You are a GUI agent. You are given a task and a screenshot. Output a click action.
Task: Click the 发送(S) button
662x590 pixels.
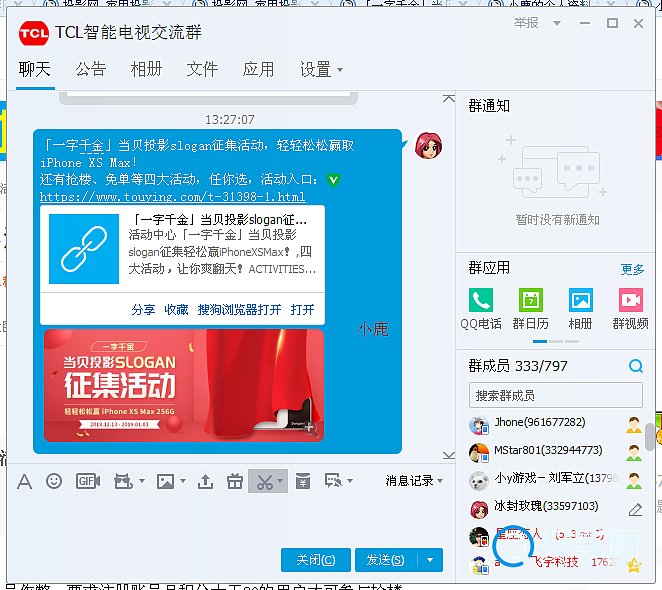385,560
